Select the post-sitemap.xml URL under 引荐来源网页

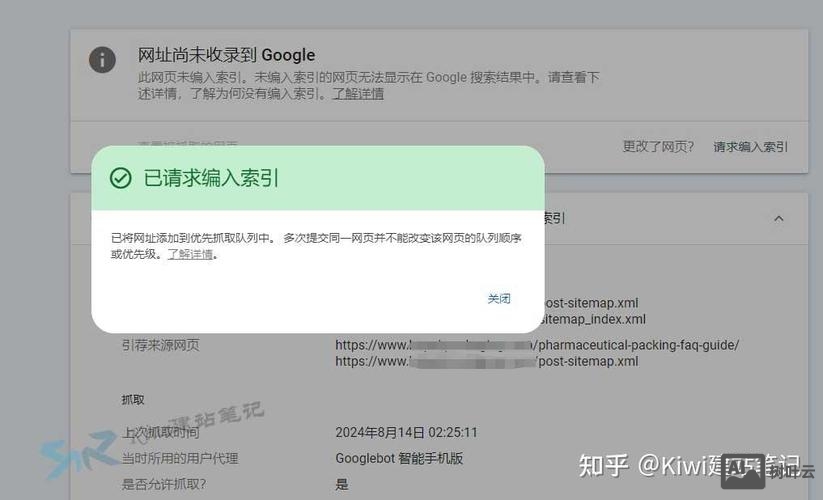pyautogui.click(x=487, y=361)
